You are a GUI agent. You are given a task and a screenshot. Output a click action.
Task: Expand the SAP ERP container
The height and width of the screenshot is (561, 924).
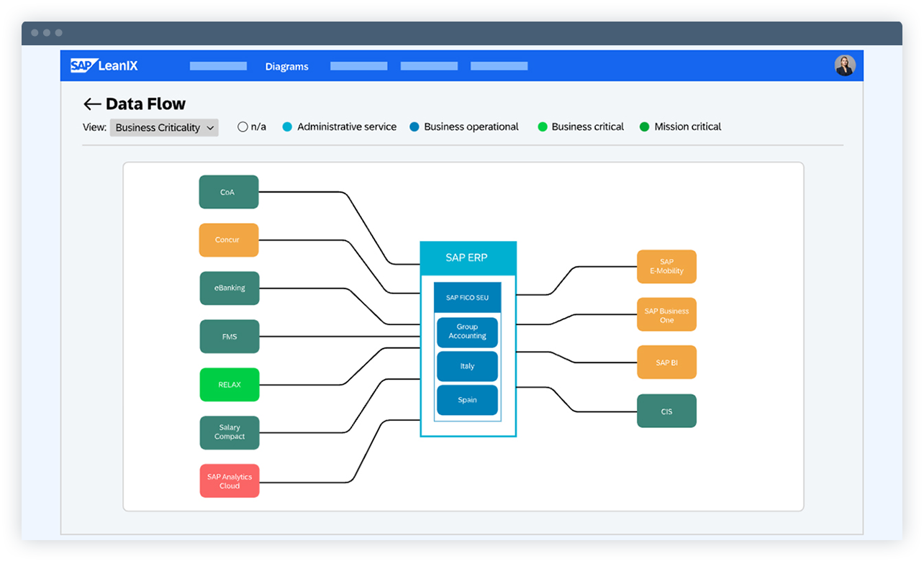468,257
